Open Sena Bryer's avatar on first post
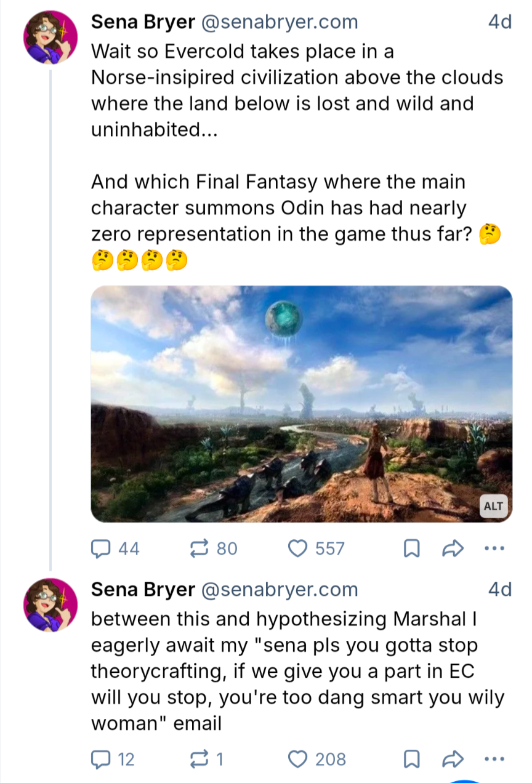 (x=50, y=37)
